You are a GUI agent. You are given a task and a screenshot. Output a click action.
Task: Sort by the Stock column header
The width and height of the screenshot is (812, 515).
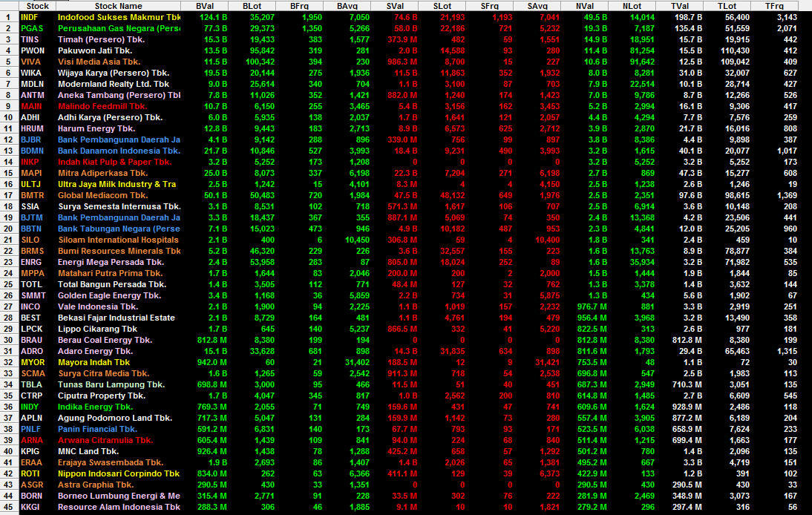[37, 6]
